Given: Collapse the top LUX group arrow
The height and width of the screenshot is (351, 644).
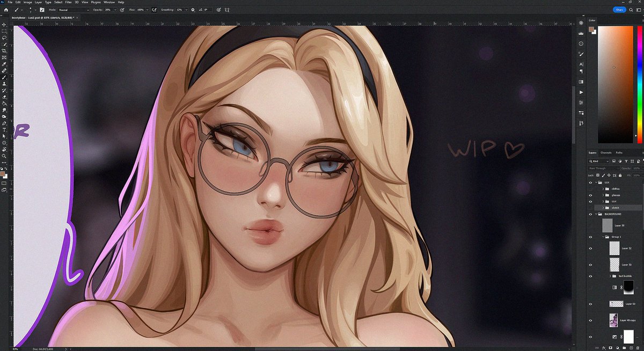Looking at the screenshot, I should coord(597,182).
